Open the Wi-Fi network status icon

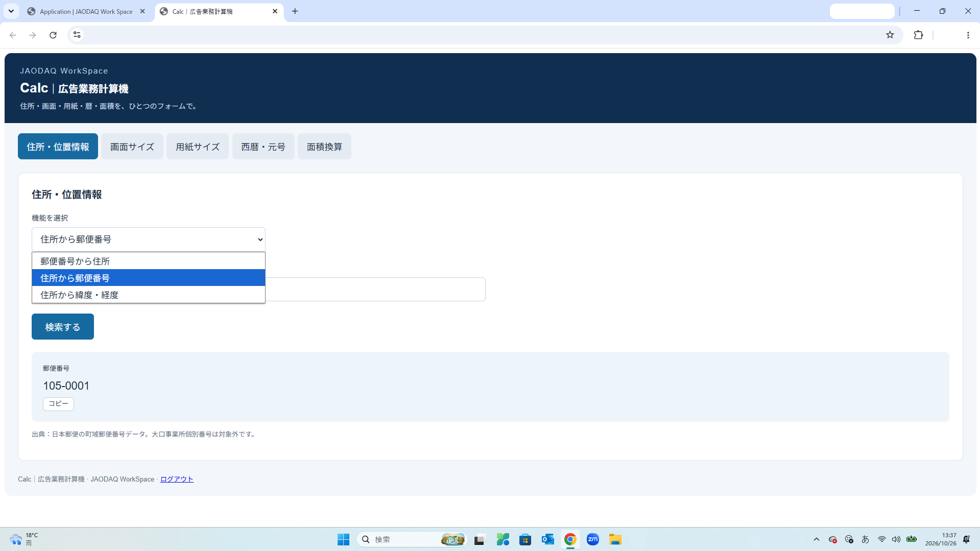click(x=882, y=539)
